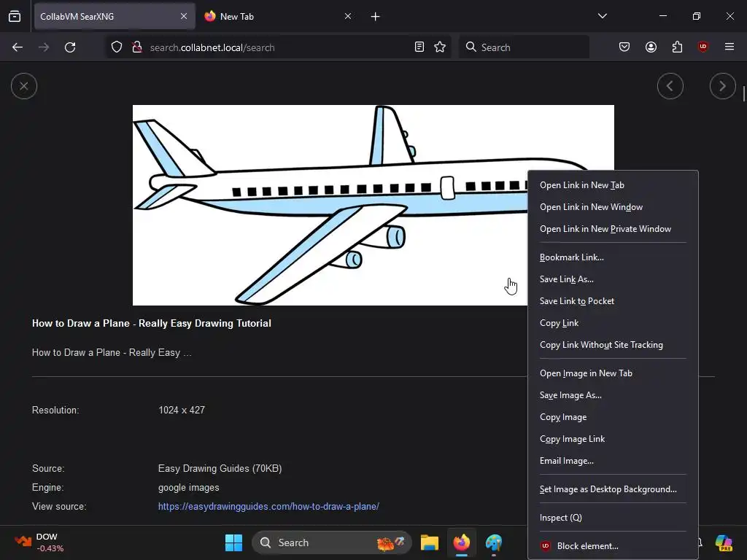747x560 pixels.
Task: Reload the current page
Action: (x=70, y=47)
